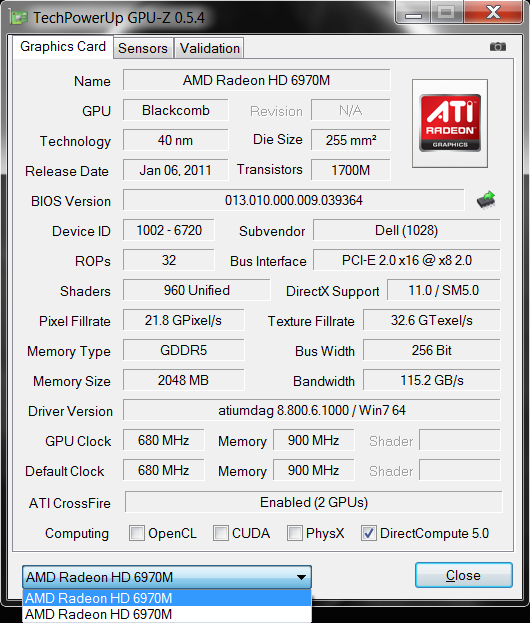Select the highlighted first AMD Radeon HD 6970M entry
530x623 pixels.
click(167, 598)
